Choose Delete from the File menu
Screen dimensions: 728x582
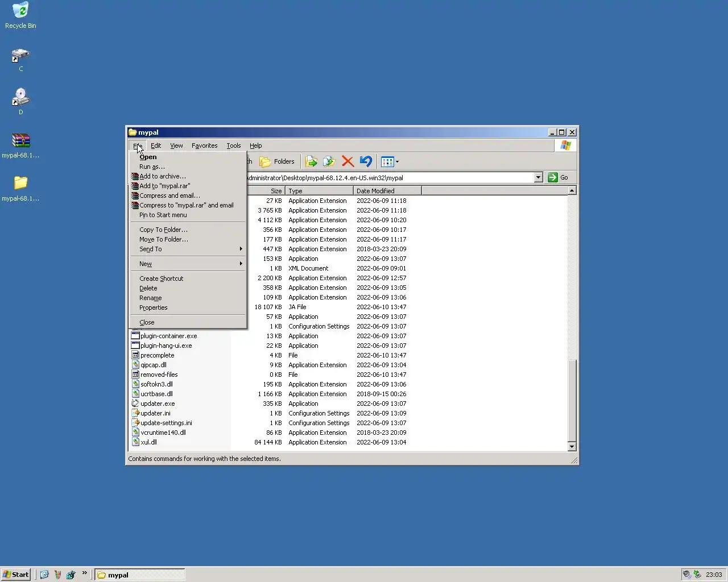pos(188,288)
